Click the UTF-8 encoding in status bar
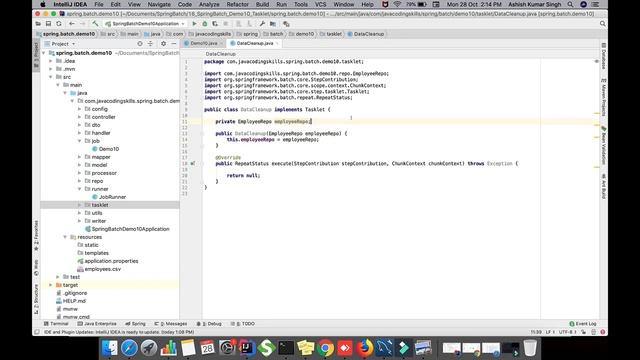Viewport: 640px width, 360px height. tap(567, 332)
